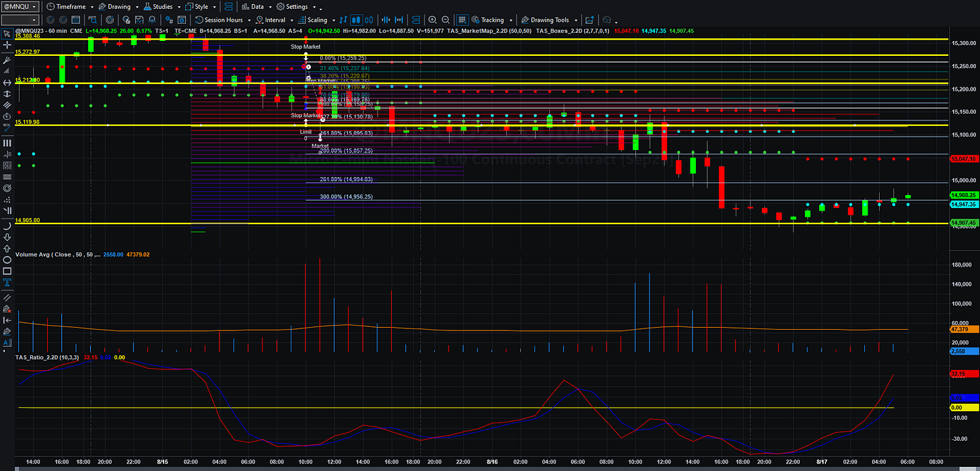Viewport: 980px width, 471px height.
Task: Toggle hollow candlestick bar style
Action: tap(369, 20)
